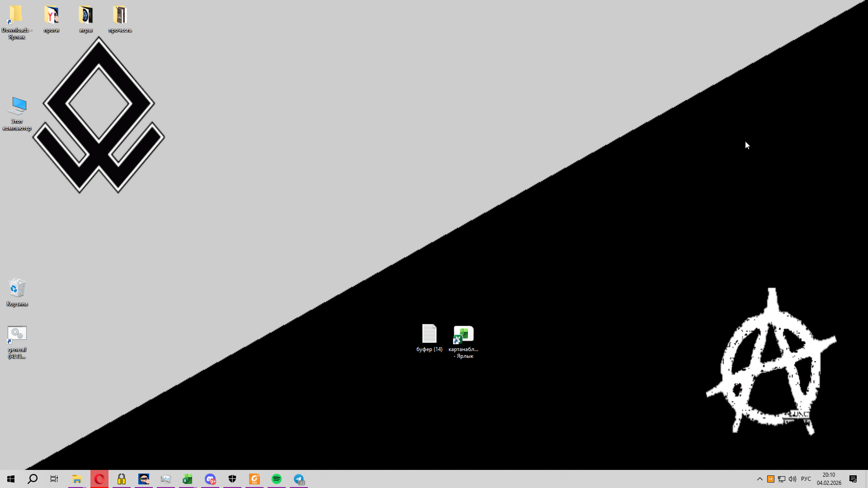The height and width of the screenshot is (488, 868).
Task: Switch input language via РУС indicator
Action: point(806,479)
